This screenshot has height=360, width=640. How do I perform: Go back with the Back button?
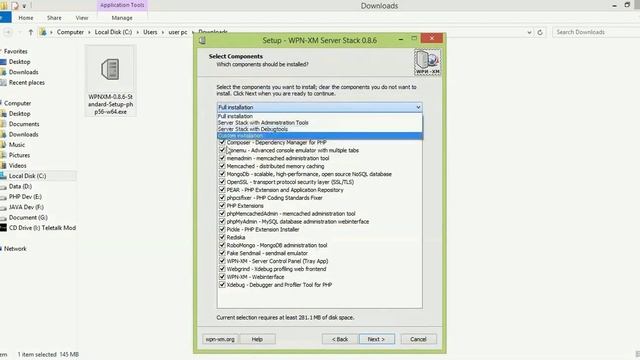click(340, 339)
